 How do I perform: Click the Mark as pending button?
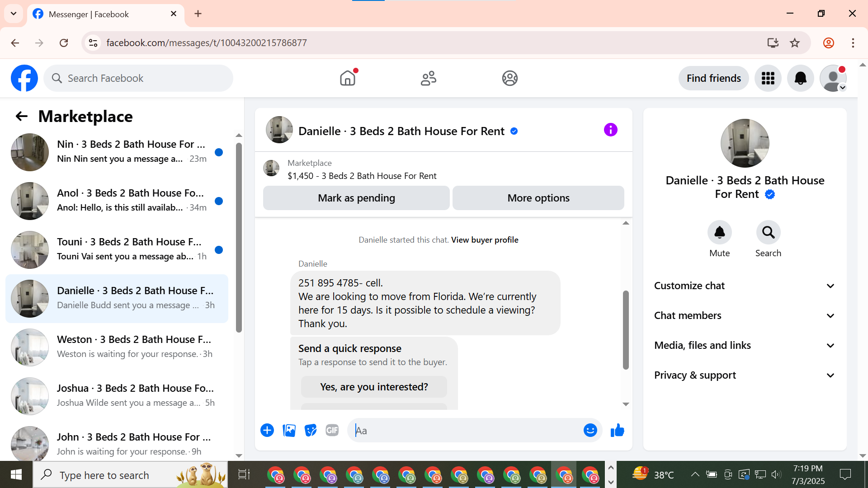(x=356, y=198)
